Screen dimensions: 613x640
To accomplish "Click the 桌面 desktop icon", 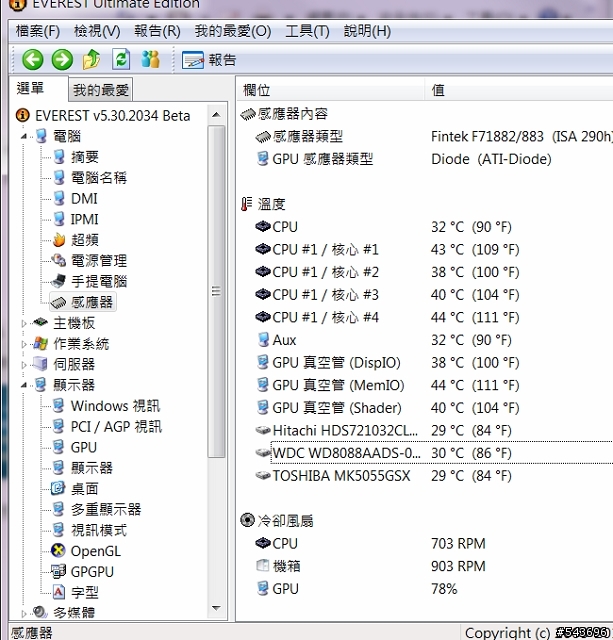I will point(58,489).
